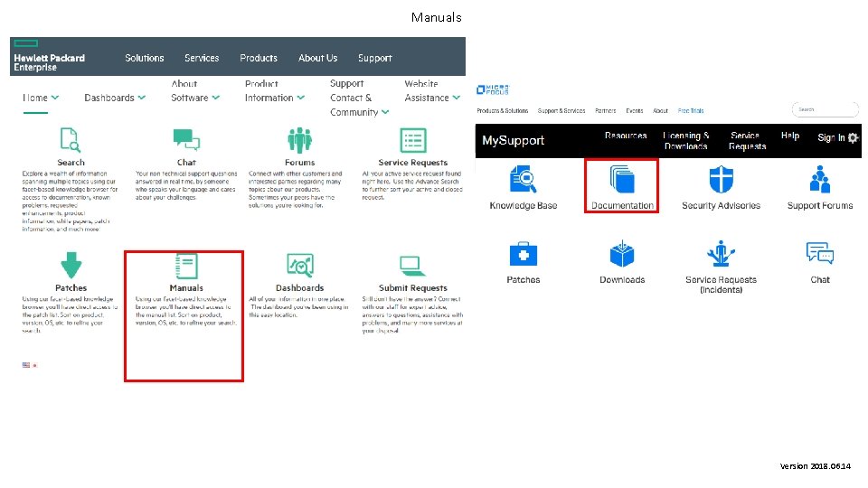Open the Service Requests (Incidents) icon
Image resolution: width=868 pixels, height=488 pixels.
[721, 254]
